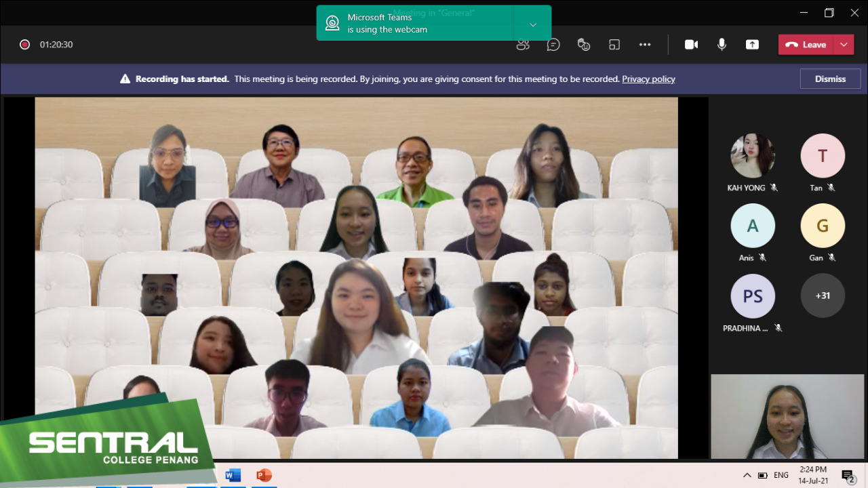Image resolution: width=868 pixels, height=488 pixels.
Task: Open the share content tray
Action: point(752,45)
